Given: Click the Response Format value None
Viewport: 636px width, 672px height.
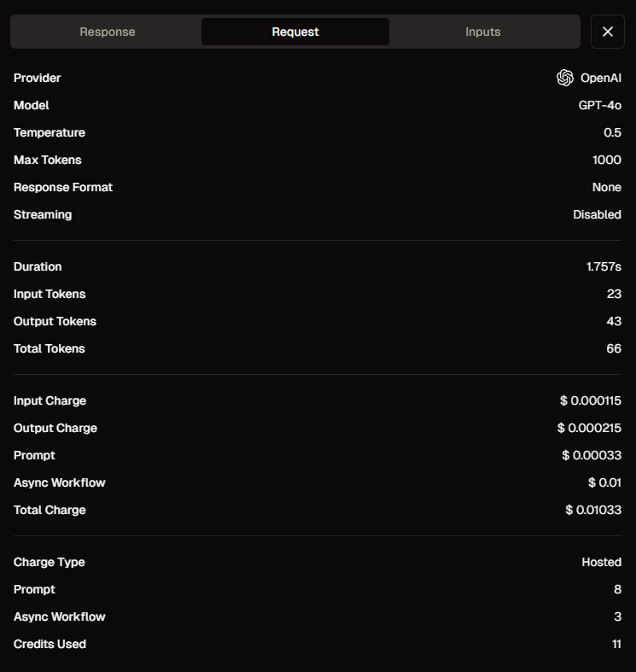Looking at the screenshot, I should coord(606,187).
